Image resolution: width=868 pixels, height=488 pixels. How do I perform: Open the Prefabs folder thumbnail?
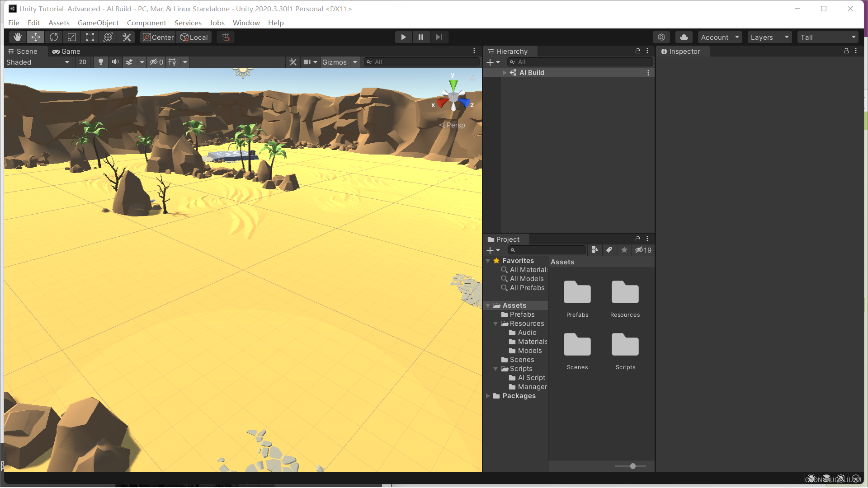tap(577, 293)
